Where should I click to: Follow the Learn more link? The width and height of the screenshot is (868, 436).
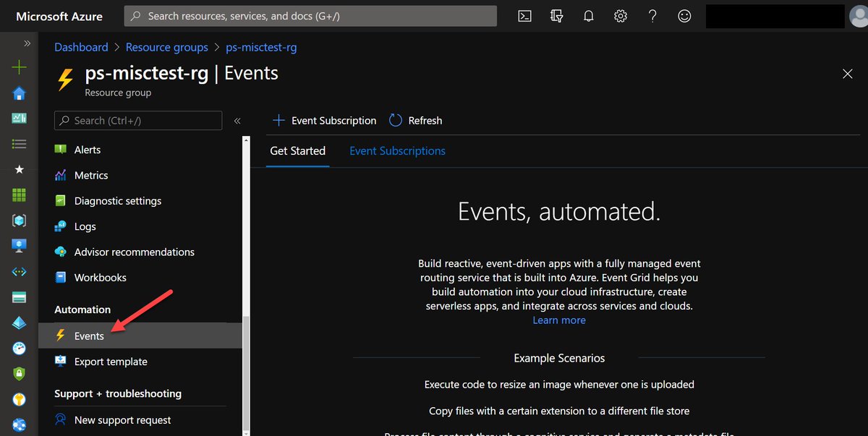tap(559, 320)
